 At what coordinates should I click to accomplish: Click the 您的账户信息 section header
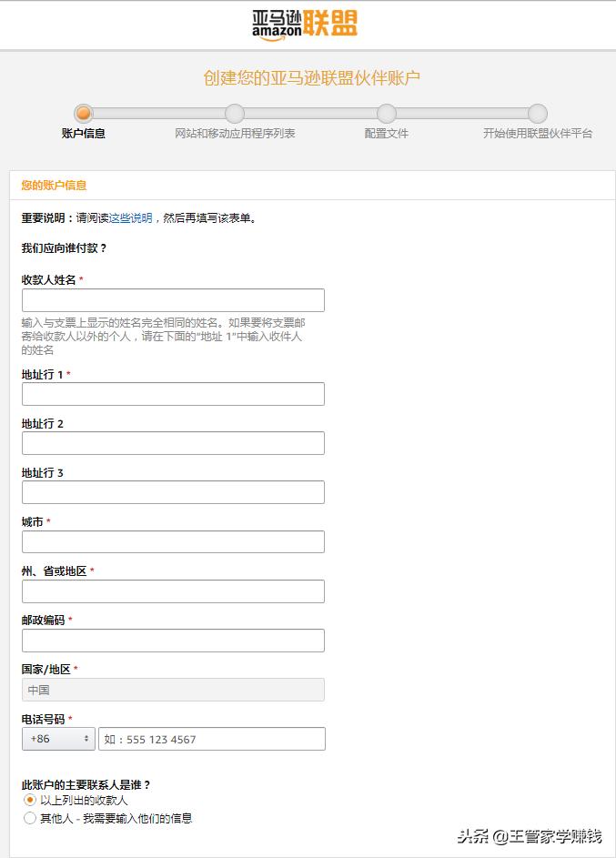click(54, 185)
